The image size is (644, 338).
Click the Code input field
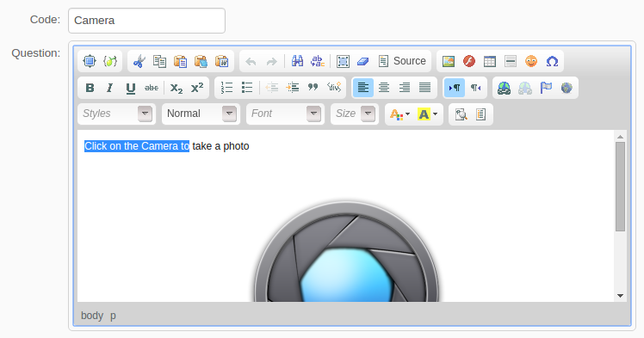pos(146,21)
